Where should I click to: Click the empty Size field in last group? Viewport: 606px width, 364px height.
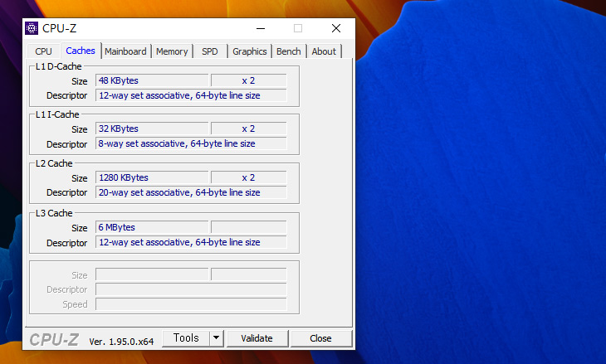[152, 274]
